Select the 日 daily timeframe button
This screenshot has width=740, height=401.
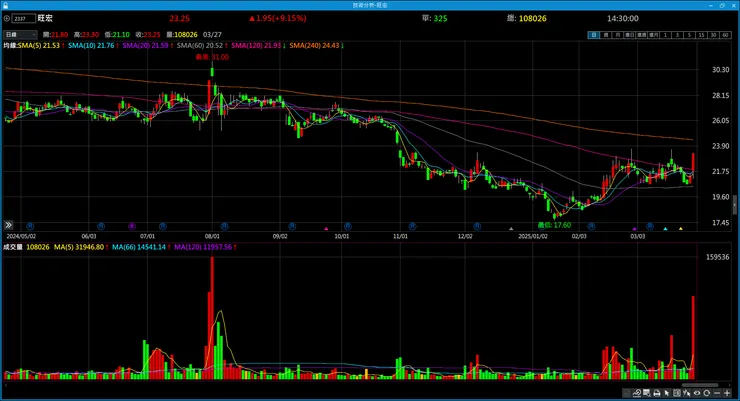594,35
